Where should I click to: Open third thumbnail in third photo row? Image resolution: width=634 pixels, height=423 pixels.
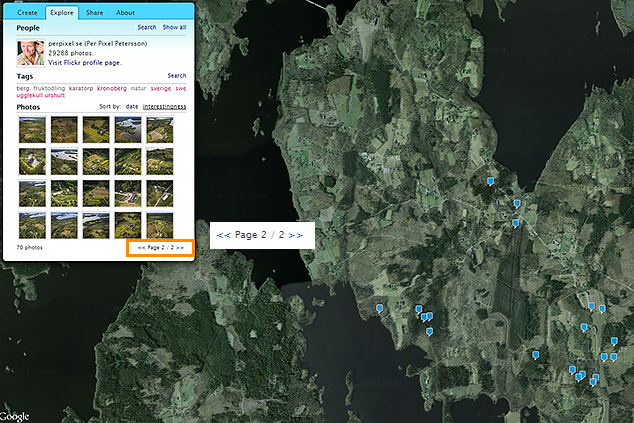point(96,193)
